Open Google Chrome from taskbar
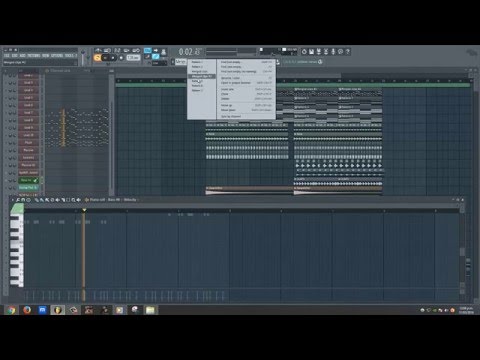 tap(11, 310)
